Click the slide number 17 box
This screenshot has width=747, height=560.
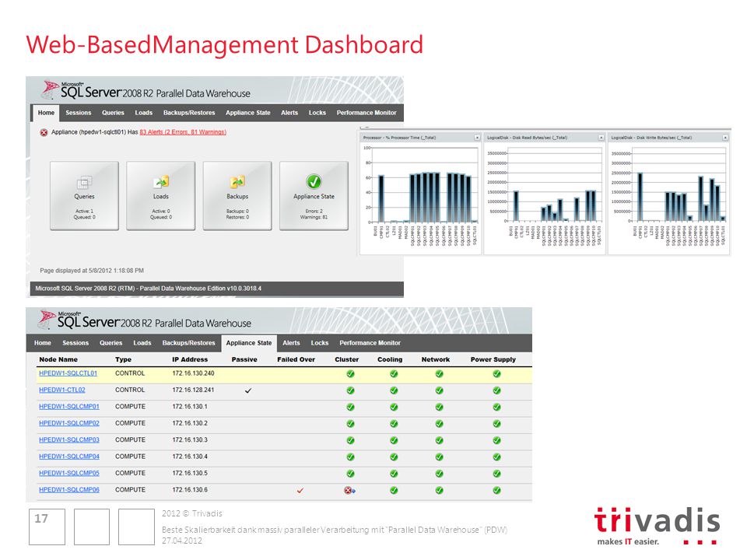47,527
